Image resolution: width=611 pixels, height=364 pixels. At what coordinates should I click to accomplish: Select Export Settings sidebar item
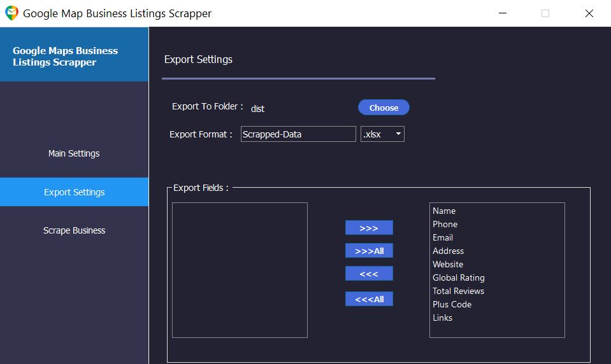click(74, 192)
